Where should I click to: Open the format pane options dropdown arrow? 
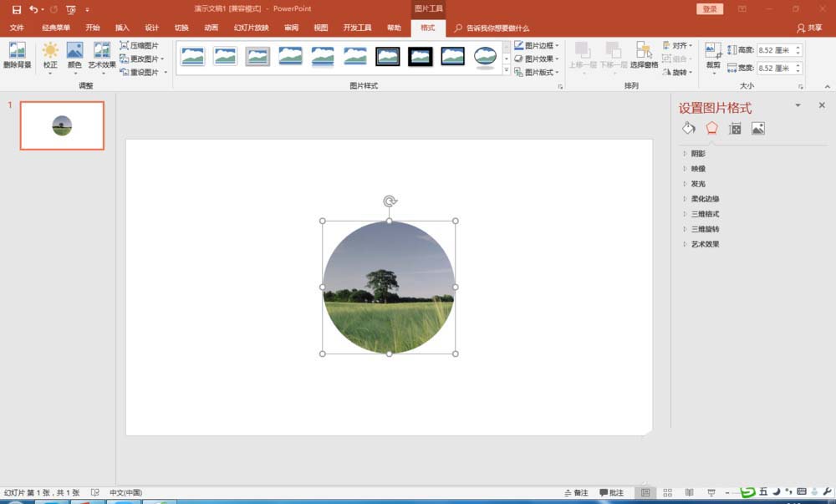tap(798, 105)
